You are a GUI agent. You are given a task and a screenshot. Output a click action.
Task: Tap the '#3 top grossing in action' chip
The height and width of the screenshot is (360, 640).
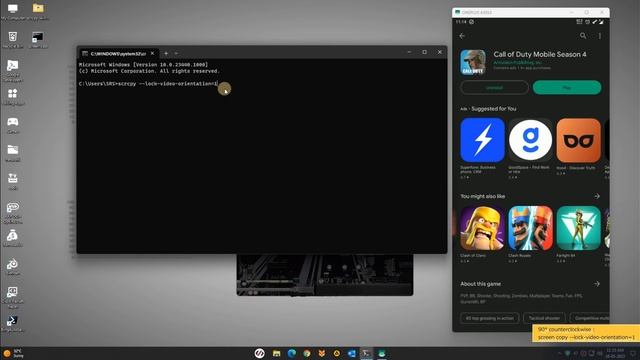point(489,318)
